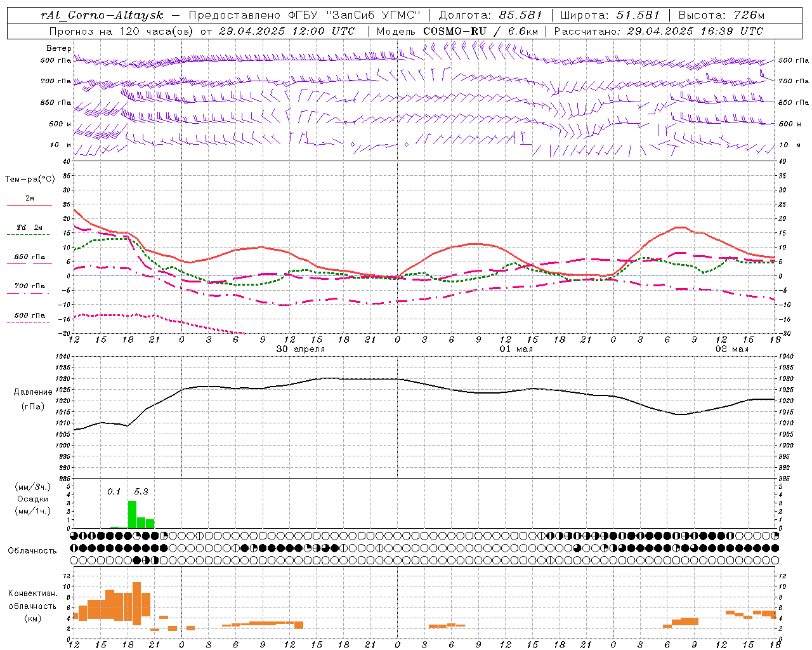Click the tallest orange convective cloud bar

click(136, 604)
